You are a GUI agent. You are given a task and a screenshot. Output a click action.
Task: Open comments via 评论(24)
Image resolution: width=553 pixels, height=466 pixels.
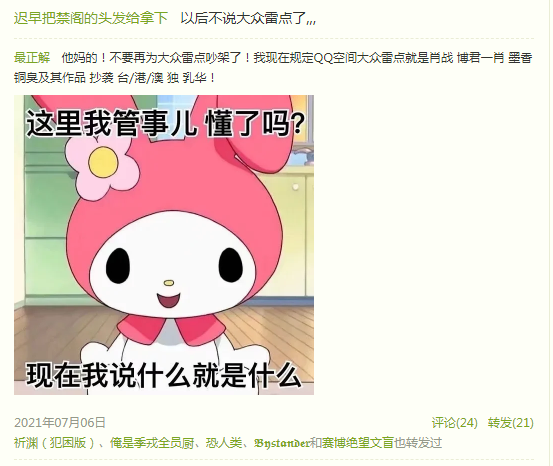[x=455, y=423]
